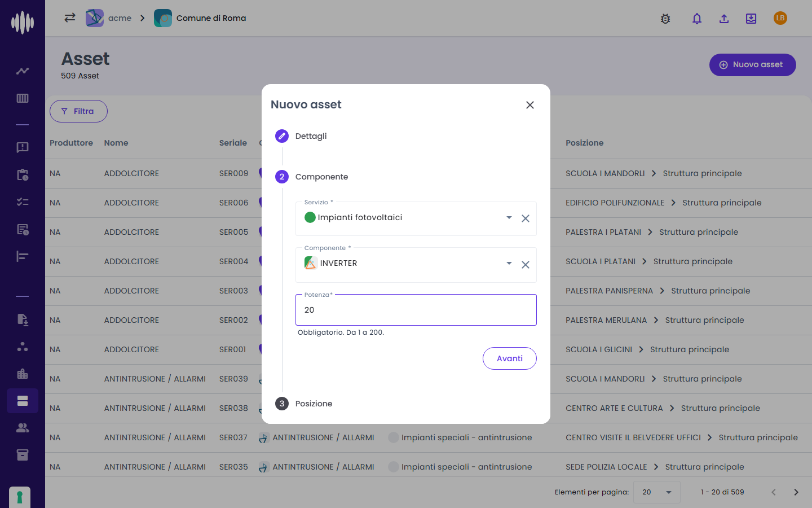This screenshot has width=812, height=508.
Task: Expand the Servizio dropdown
Action: 509,218
